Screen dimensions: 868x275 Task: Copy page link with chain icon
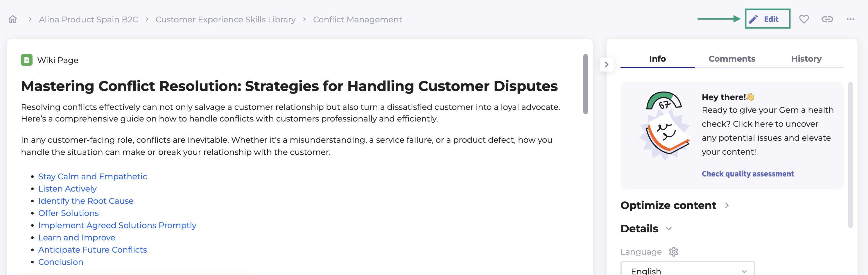pos(827,19)
